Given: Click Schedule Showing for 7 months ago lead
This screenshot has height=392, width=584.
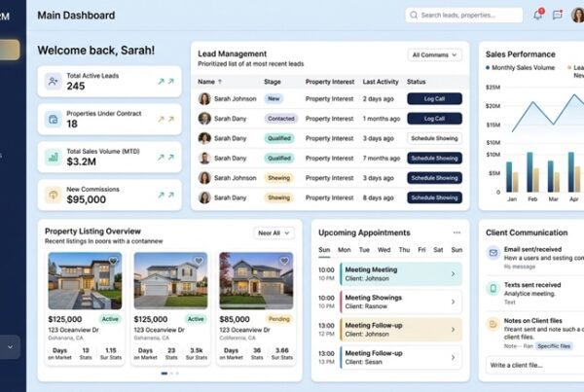Looking at the screenshot, I should (x=434, y=159).
